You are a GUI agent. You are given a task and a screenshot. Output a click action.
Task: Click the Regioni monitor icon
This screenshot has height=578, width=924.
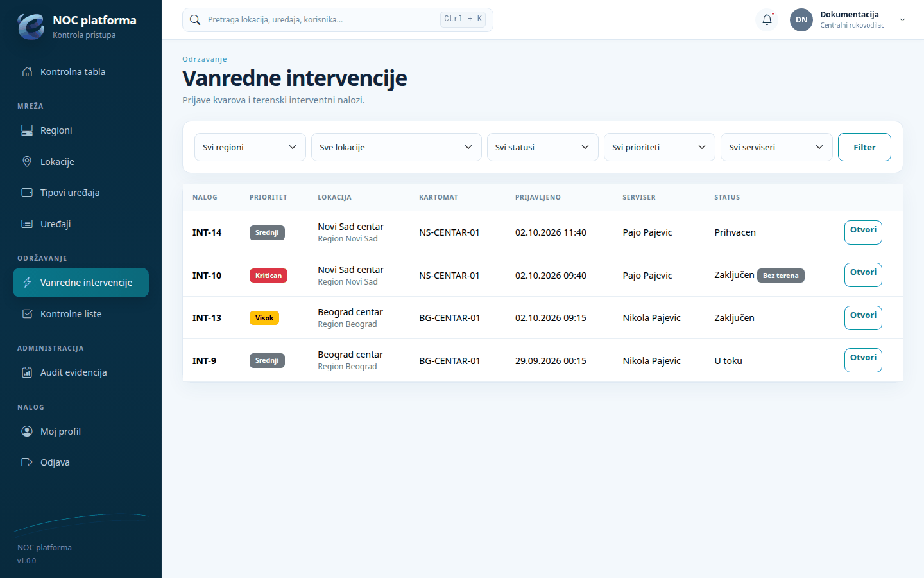pos(27,130)
